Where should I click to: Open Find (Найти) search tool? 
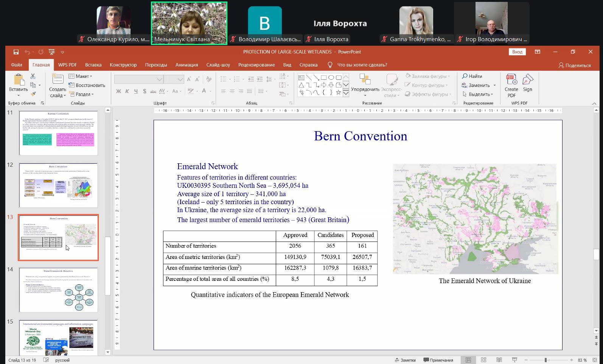pyautogui.click(x=472, y=76)
